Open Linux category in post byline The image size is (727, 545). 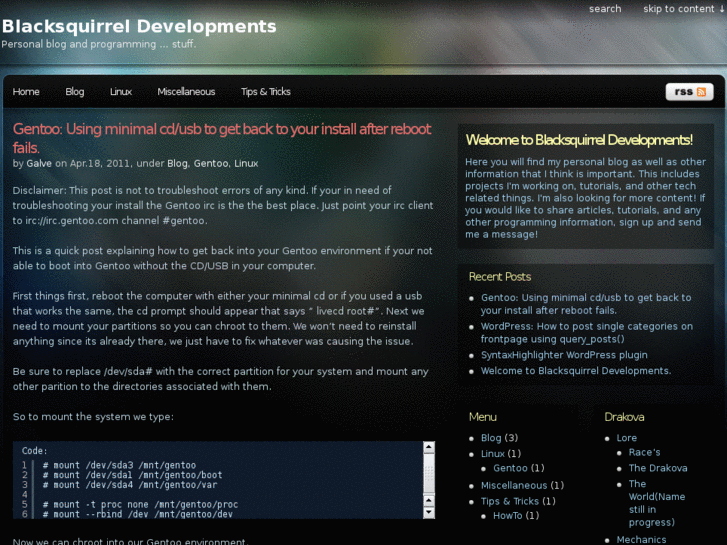pyautogui.click(x=246, y=163)
